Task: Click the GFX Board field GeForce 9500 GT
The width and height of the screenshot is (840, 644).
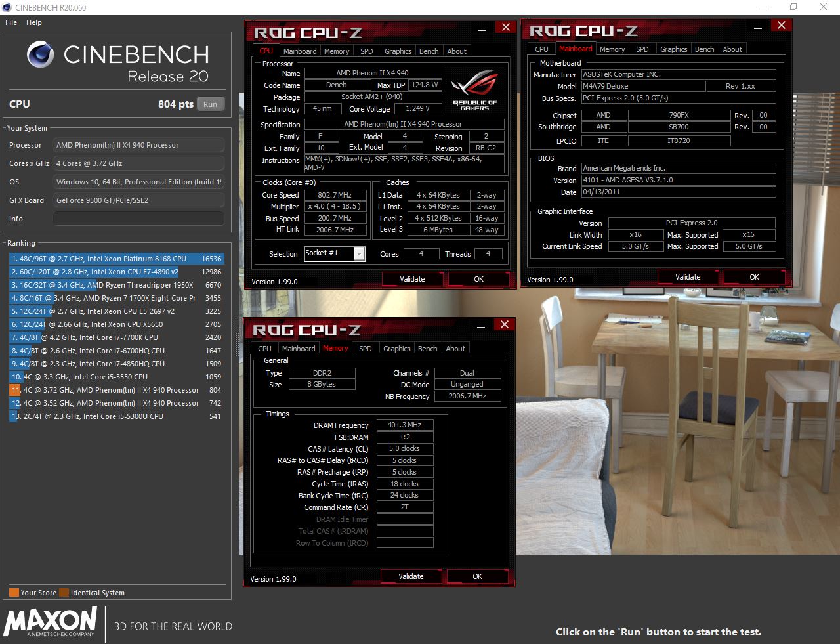Action: [138, 200]
